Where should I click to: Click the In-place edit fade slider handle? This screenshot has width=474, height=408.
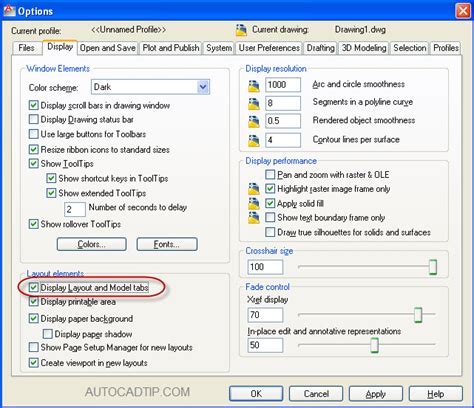tap(374, 345)
